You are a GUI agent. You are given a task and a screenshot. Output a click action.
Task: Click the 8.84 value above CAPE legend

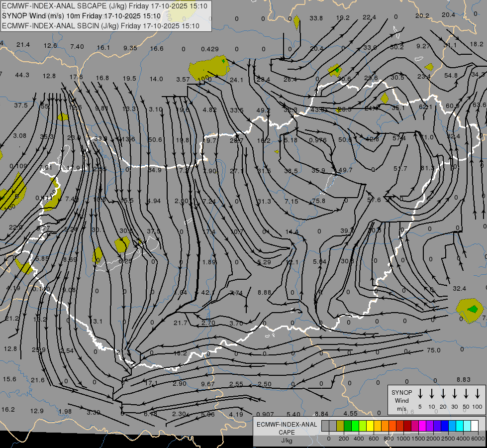coord(321,414)
